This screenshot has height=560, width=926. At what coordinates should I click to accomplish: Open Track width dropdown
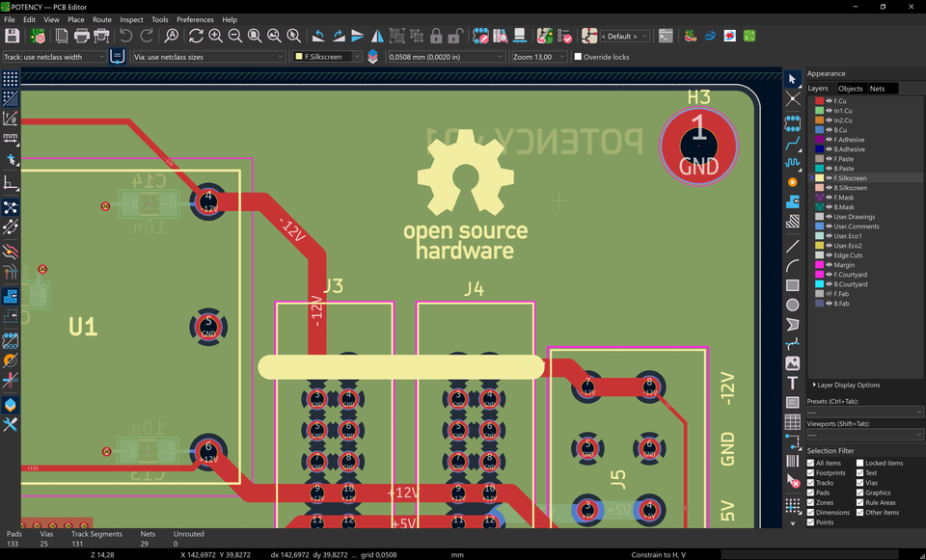(54, 57)
